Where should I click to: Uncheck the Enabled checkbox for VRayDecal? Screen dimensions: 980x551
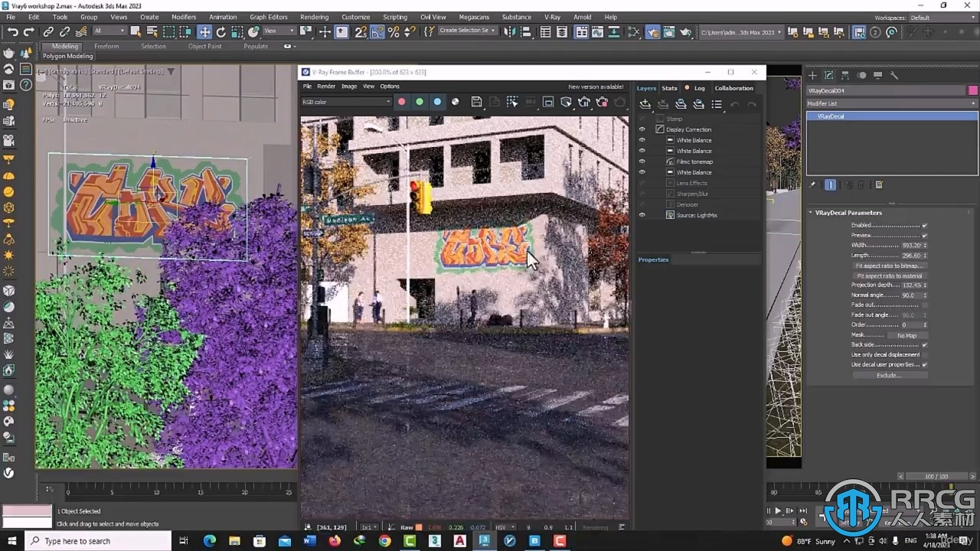tap(925, 226)
